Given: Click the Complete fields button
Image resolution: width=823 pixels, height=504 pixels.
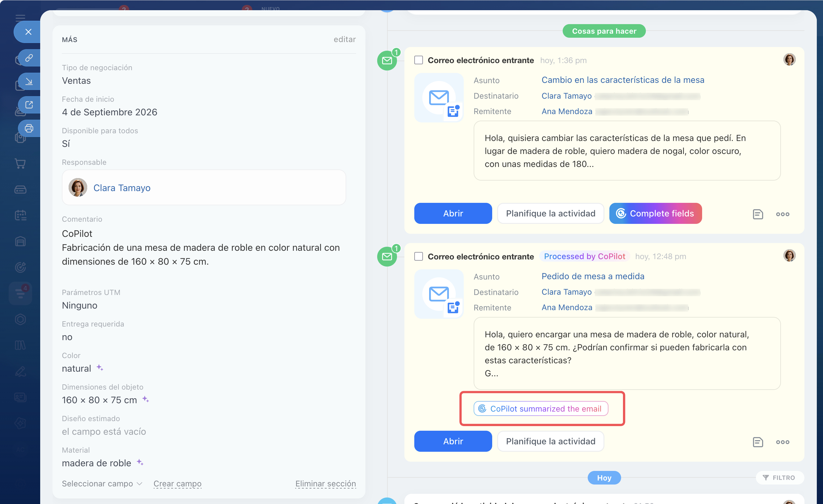Looking at the screenshot, I should click(x=655, y=213).
